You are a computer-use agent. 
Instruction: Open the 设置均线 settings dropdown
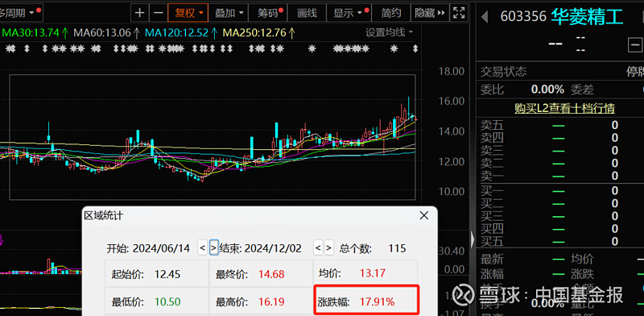click(x=389, y=32)
